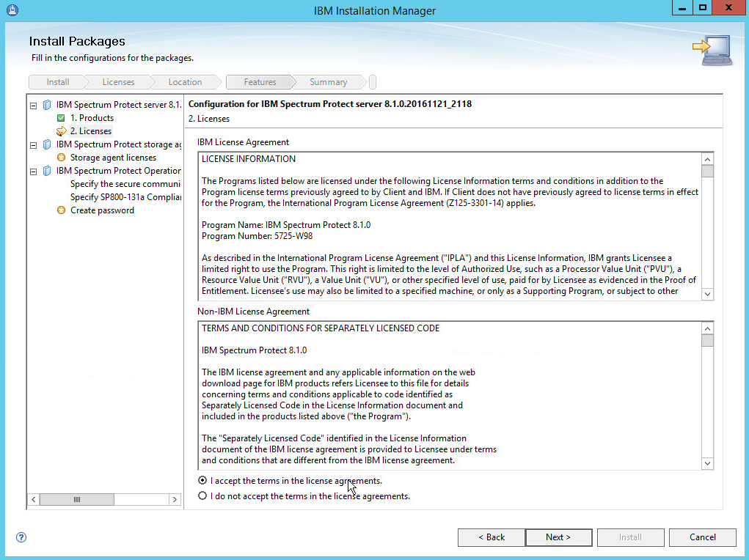
Task: Click the Licenses arrow icon in tree
Action: 62,131
